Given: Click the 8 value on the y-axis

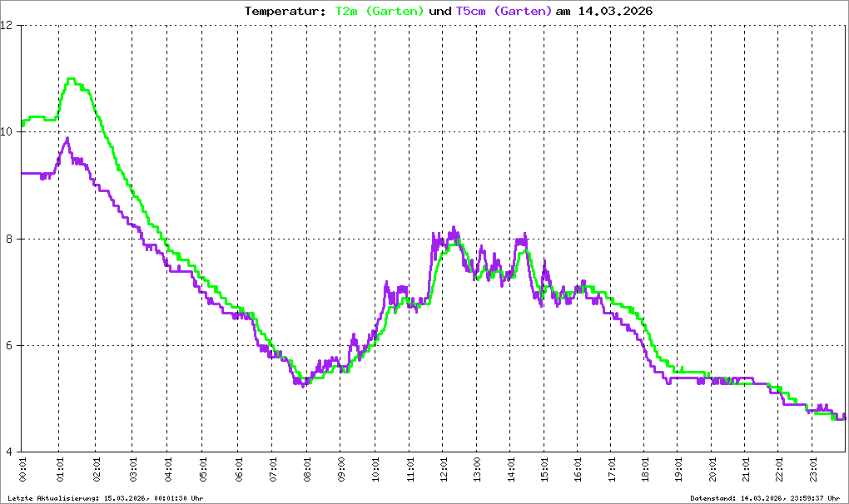Looking at the screenshot, I should pos(11,239).
